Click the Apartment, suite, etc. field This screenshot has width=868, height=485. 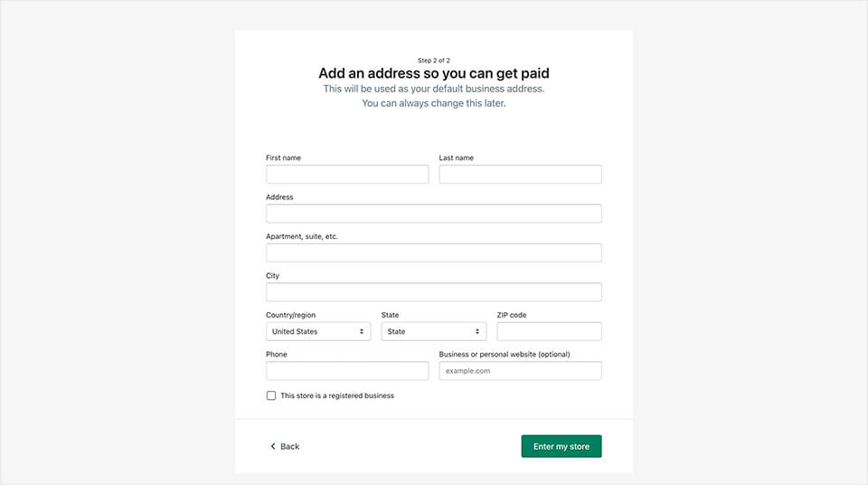point(433,252)
